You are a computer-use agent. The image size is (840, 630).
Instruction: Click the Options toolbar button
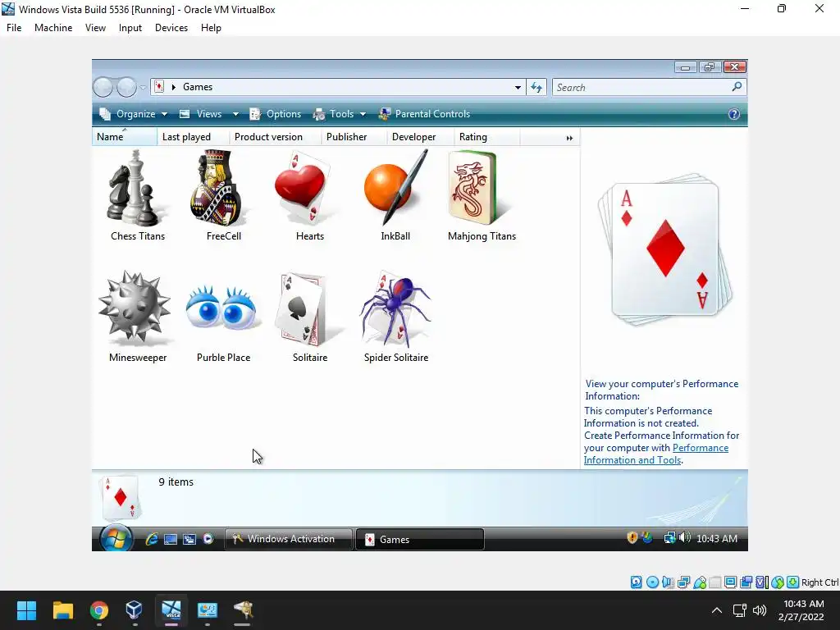click(x=276, y=114)
